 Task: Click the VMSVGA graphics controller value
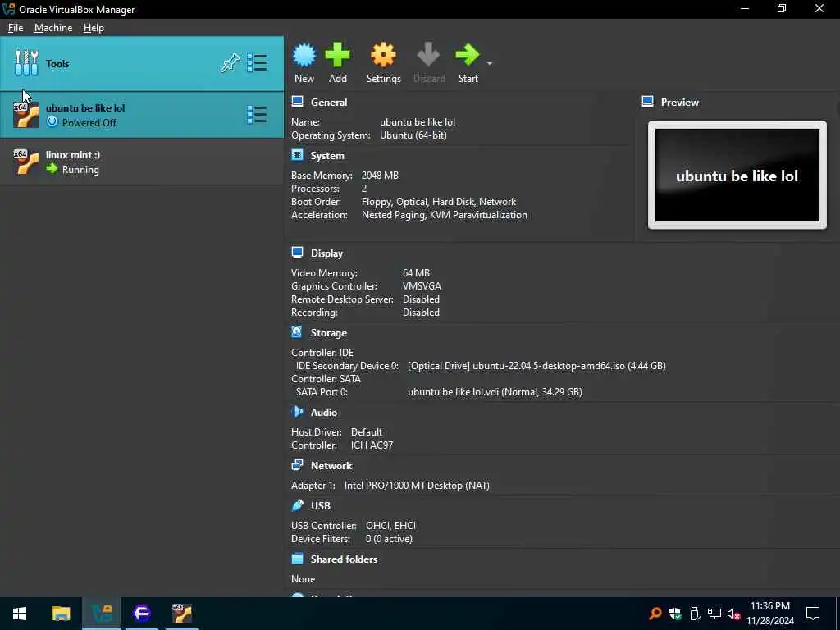point(422,286)
